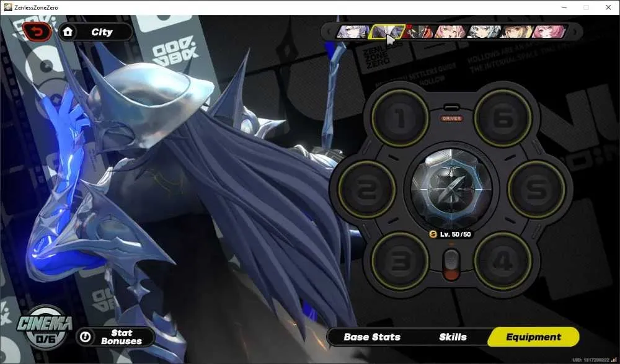Expand character list with left arrow
Image resolution: width=620 pixels, height=364 pixels.
click(329, 32)
